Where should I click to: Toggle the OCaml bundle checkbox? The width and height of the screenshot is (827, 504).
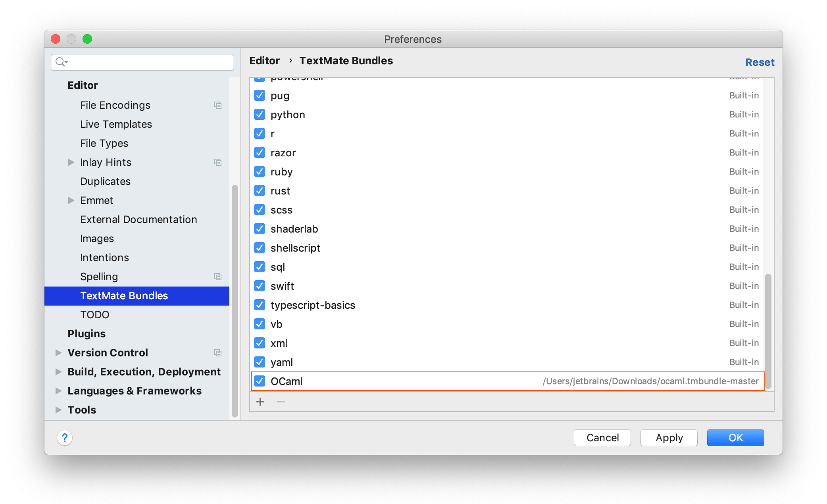[259, 381]
